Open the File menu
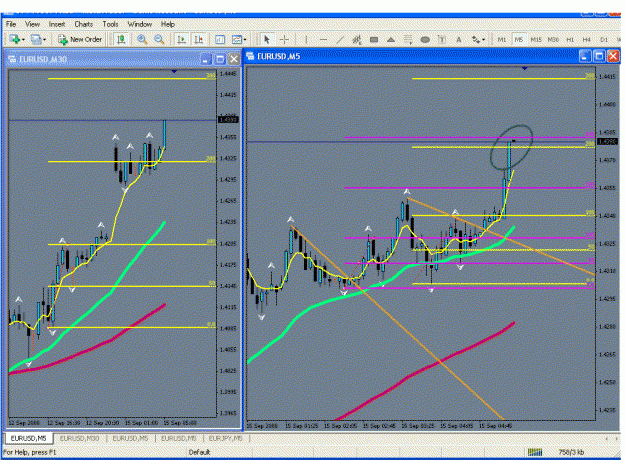Image resolution: width=625 pixels, height=460 pixels. 11,24
